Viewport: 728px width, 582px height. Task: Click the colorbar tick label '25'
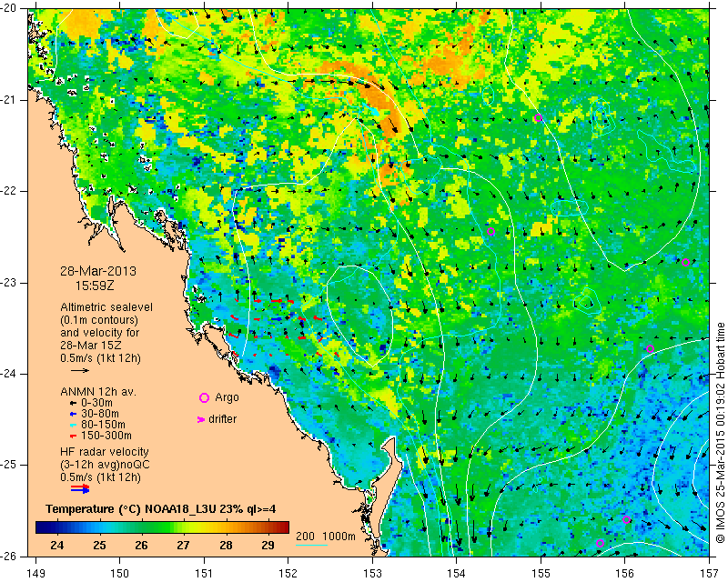[99, 545]
